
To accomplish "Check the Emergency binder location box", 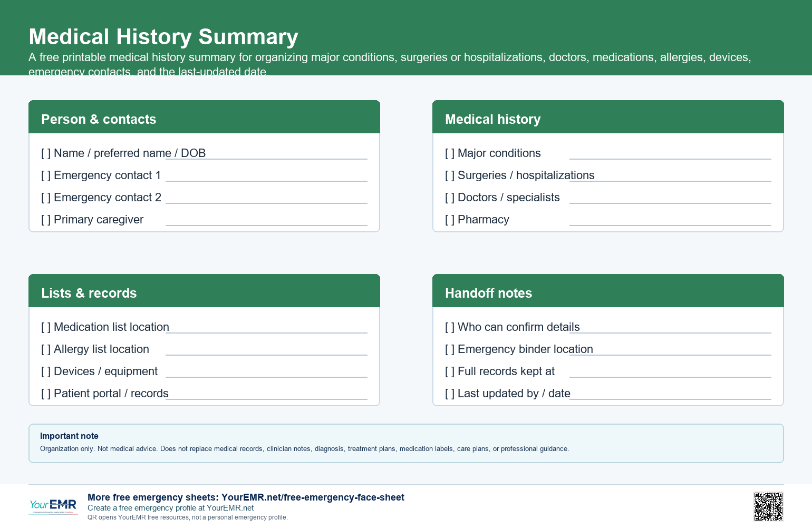I will 450,349.
